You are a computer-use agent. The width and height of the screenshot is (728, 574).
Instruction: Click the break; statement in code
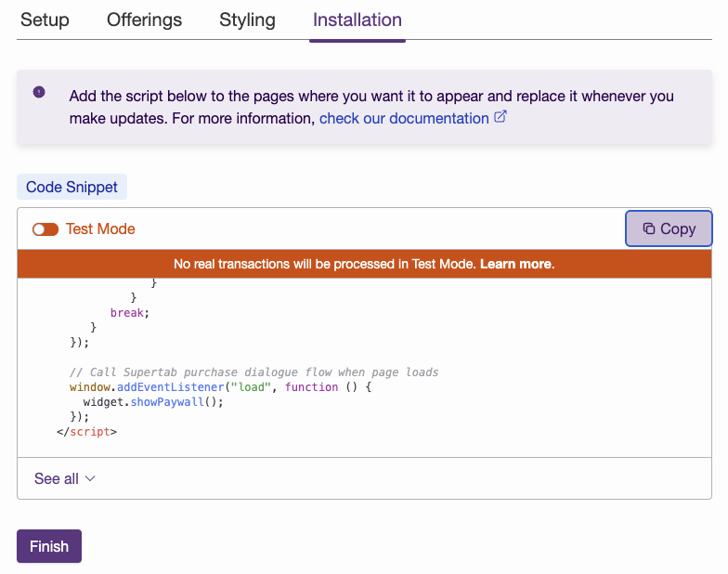pos(130,313)
